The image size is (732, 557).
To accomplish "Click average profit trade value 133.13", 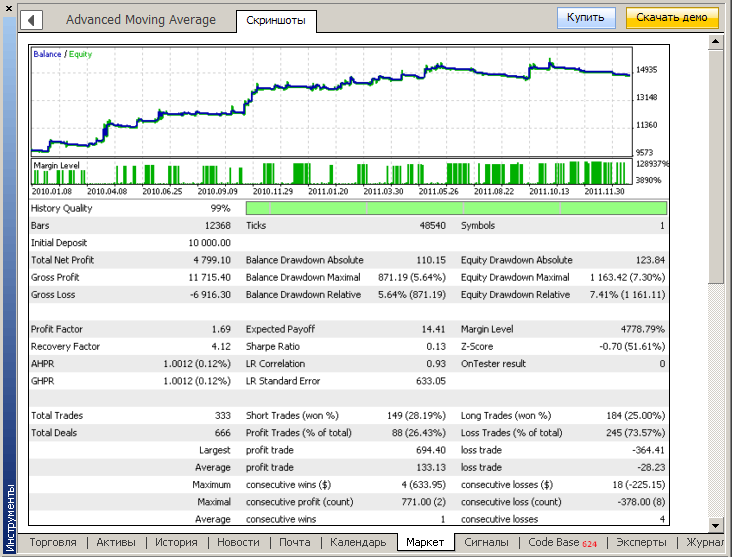I will [431, 467].
